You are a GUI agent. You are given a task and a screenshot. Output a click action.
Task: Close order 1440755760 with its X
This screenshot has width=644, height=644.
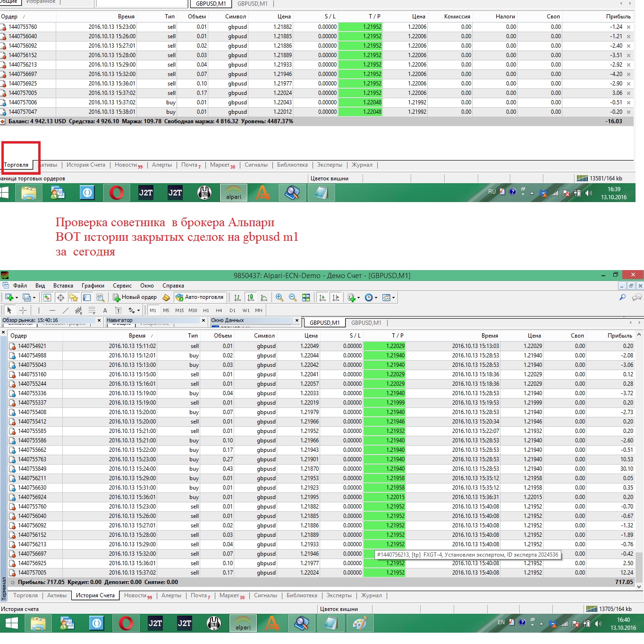pyautogui.click(x=628, y=27)
